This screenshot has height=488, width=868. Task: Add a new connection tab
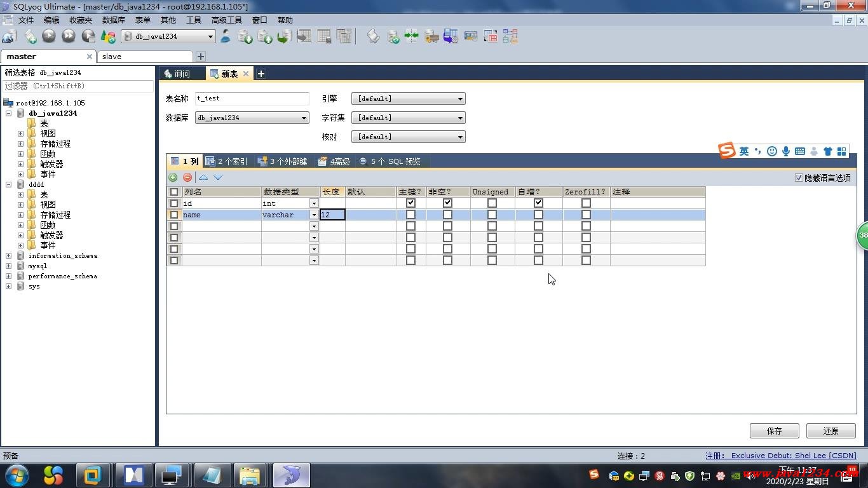point(201,57)
